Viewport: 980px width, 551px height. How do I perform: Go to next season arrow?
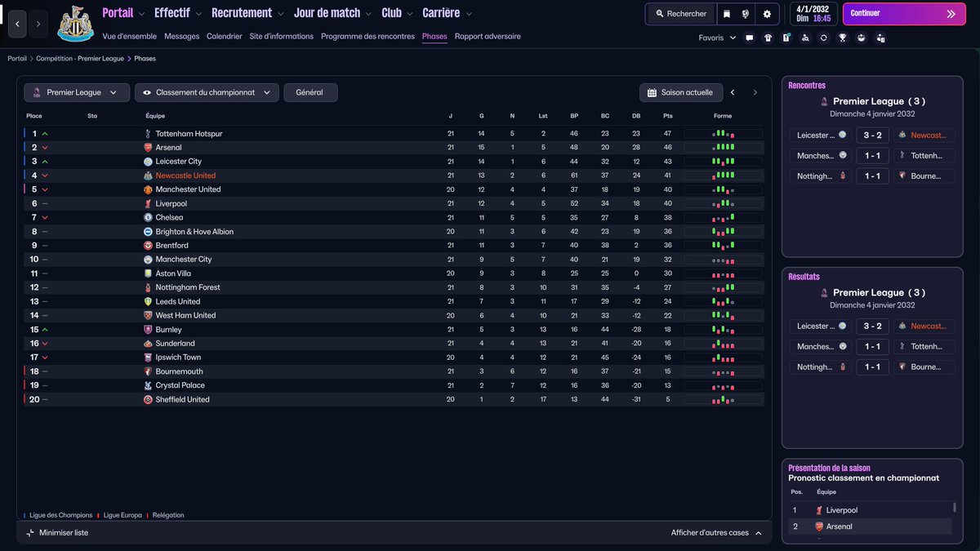[x=755, y=93]
